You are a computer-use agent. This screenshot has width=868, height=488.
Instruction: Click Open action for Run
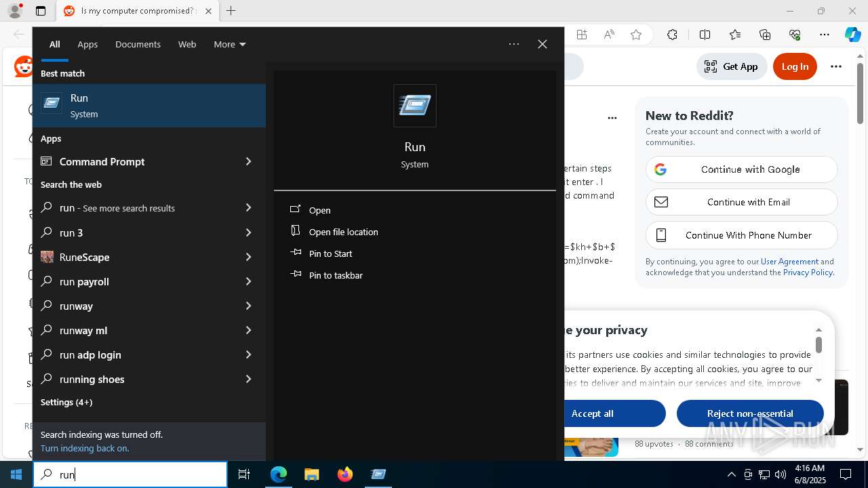pyautogui.click(x=319, y=210)
